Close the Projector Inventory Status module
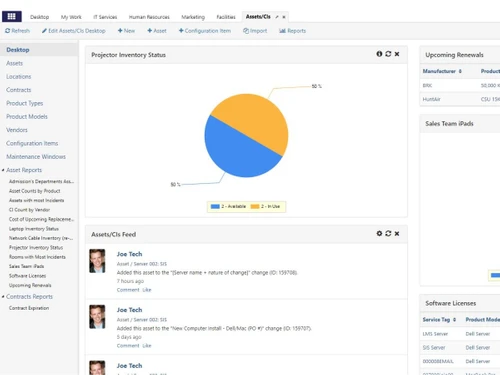Screen dimensions: 500x375 [x=397, y=54]
